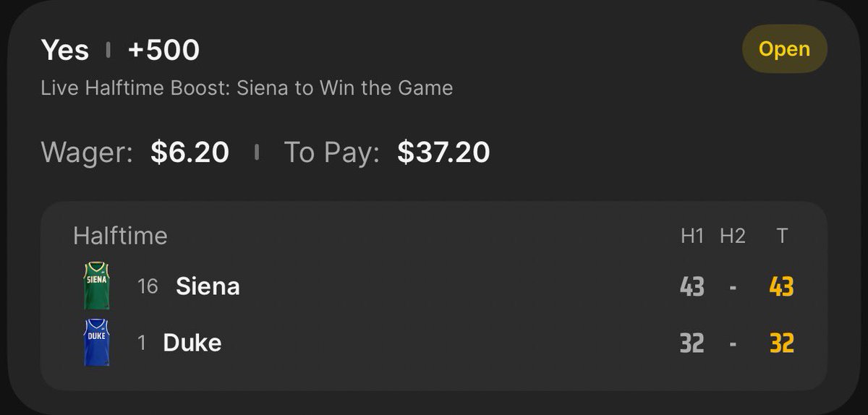Tap the Siena green jersey icon
Screen dimensions: 868x415
pyautogui.click(x=97, y=286)
